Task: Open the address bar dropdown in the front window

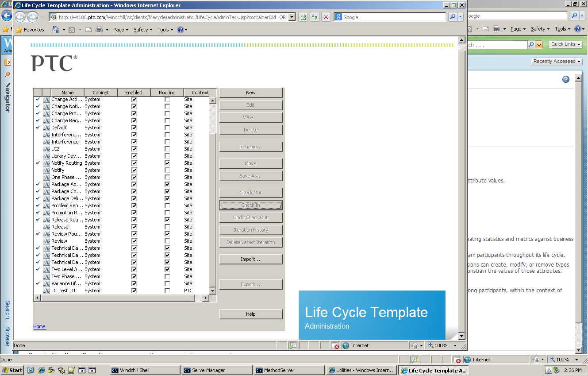Action: 292,17
